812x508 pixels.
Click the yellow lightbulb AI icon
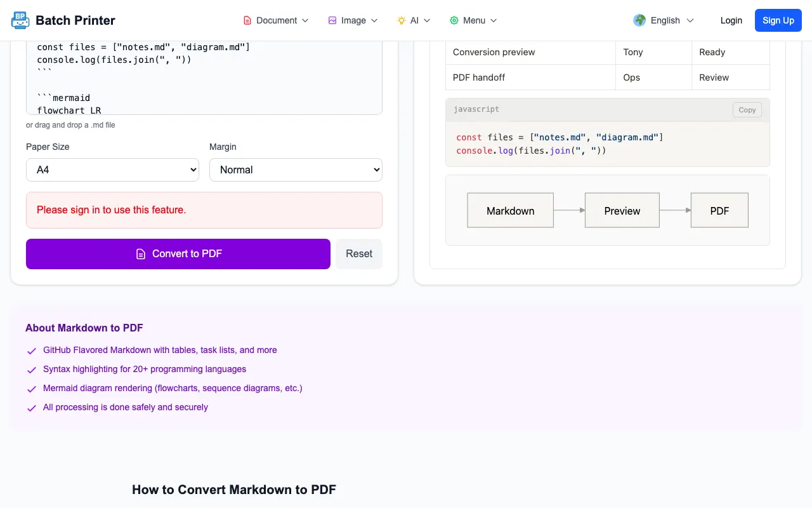(x=402, y=20)
